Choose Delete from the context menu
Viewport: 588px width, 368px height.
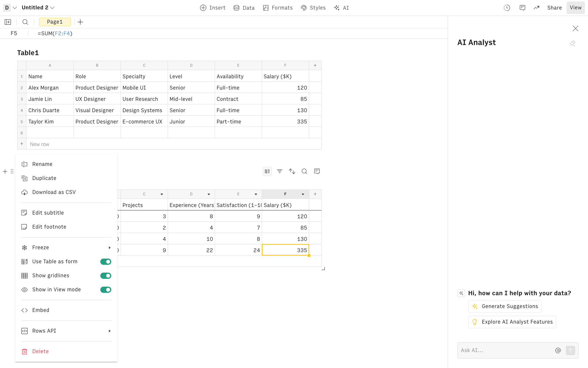pos(66,351)
